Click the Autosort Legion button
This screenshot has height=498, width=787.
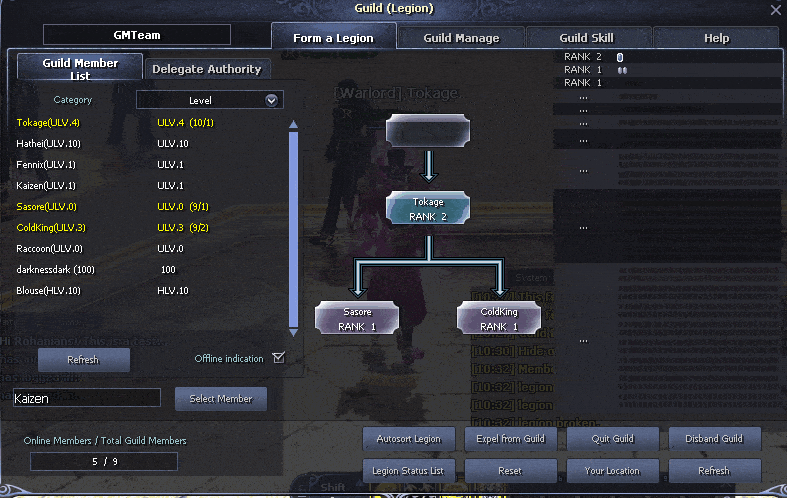tap(409, 439)
